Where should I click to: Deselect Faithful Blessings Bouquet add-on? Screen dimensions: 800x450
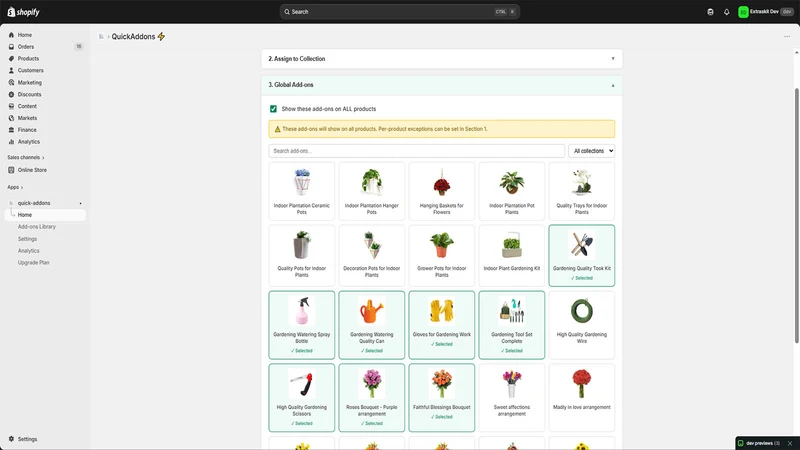(442, 398)
